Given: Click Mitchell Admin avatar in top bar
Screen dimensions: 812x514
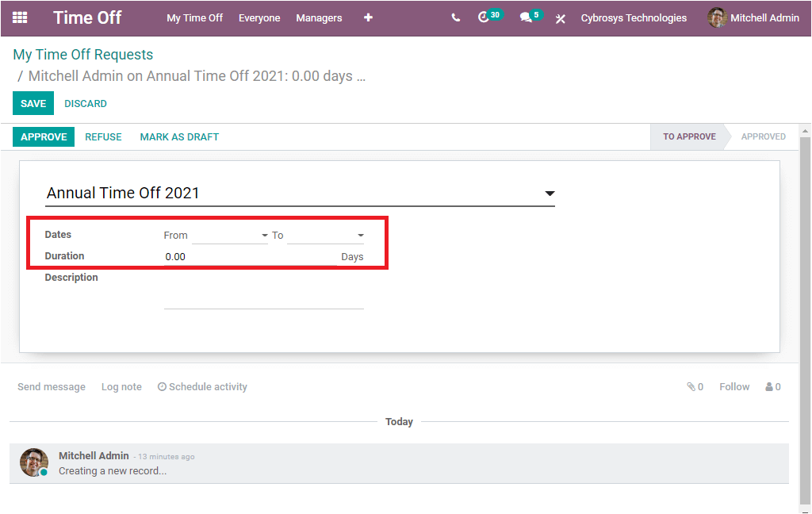Looking at the screenshot, I should click(717, 17).
